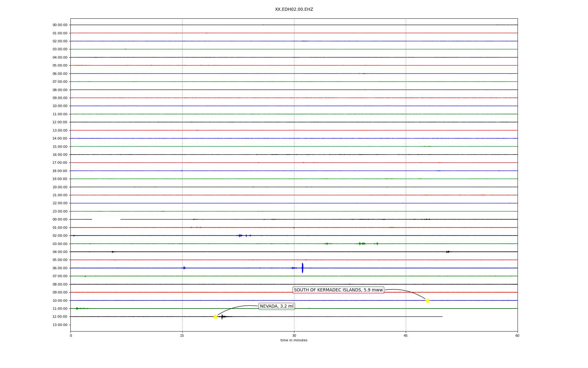The image size is (588, 368).
Task: Click the first 00:00:00 time label
Action: [x=60, y=25]
